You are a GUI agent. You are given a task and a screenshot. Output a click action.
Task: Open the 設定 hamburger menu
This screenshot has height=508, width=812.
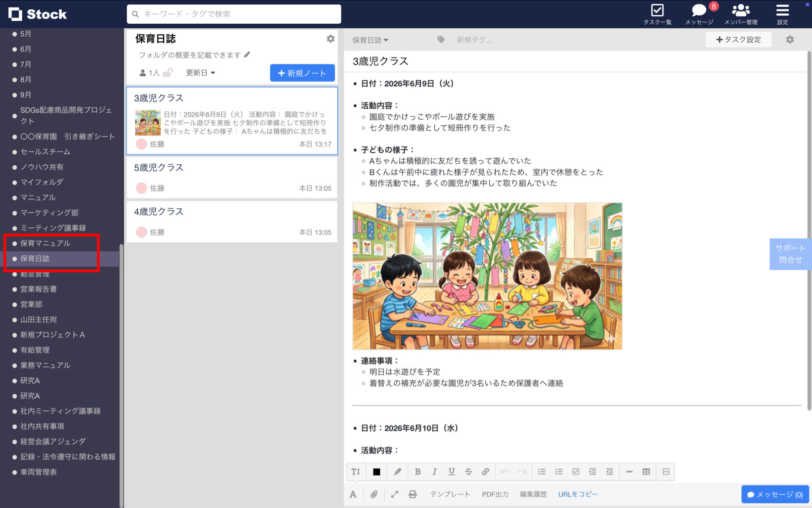point(782,14)
